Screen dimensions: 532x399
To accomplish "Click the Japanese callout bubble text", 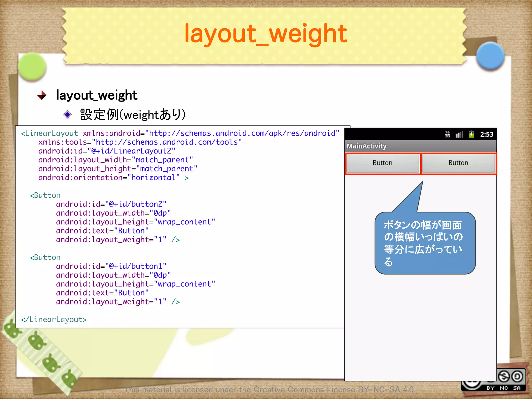I will (423, 243).
